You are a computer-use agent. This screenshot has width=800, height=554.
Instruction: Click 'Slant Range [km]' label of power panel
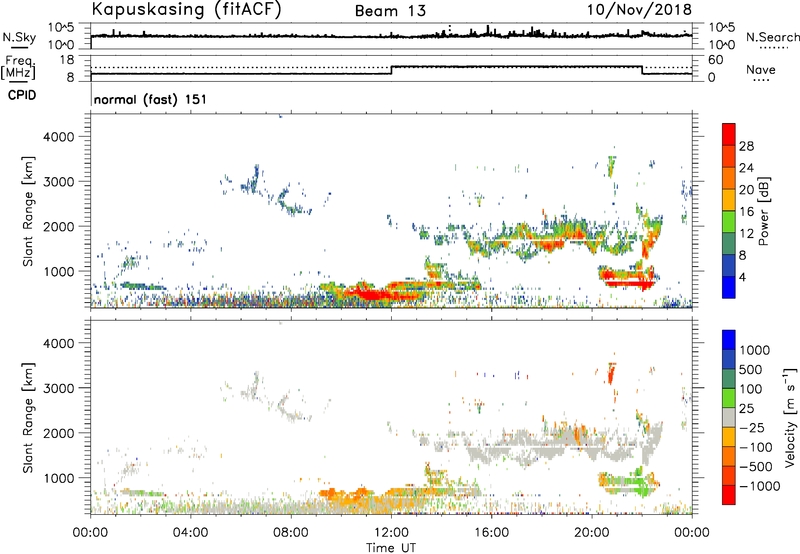[x=28, y=211]
